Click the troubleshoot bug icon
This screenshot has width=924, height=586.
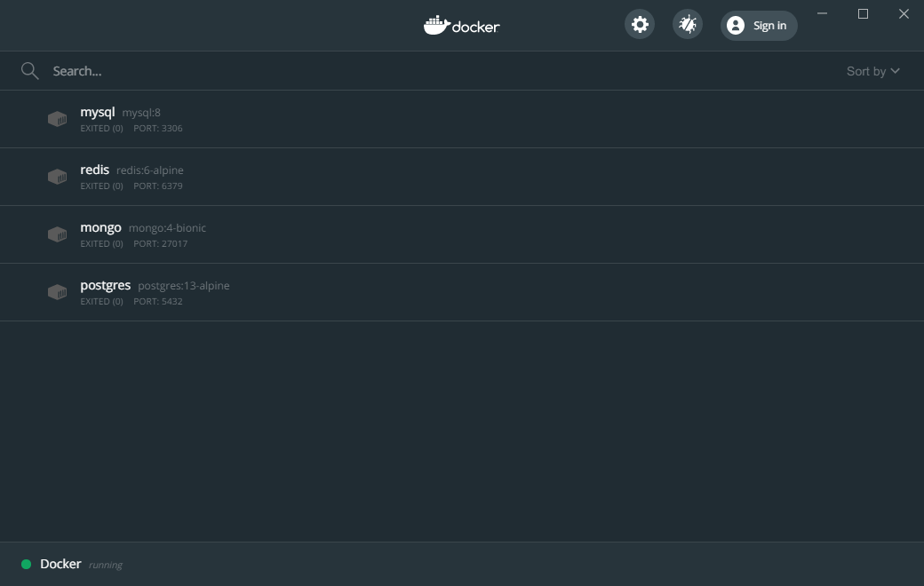coord(687,25)
